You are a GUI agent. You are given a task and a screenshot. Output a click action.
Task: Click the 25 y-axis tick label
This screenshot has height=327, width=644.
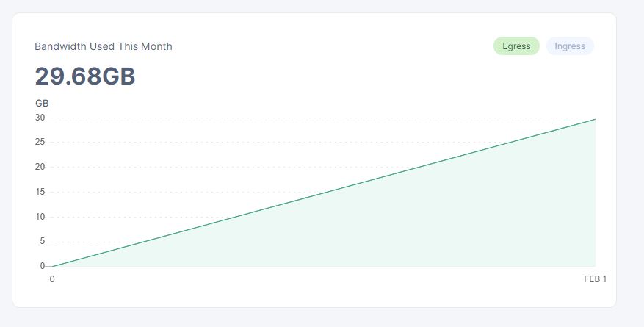coord(40,142)
